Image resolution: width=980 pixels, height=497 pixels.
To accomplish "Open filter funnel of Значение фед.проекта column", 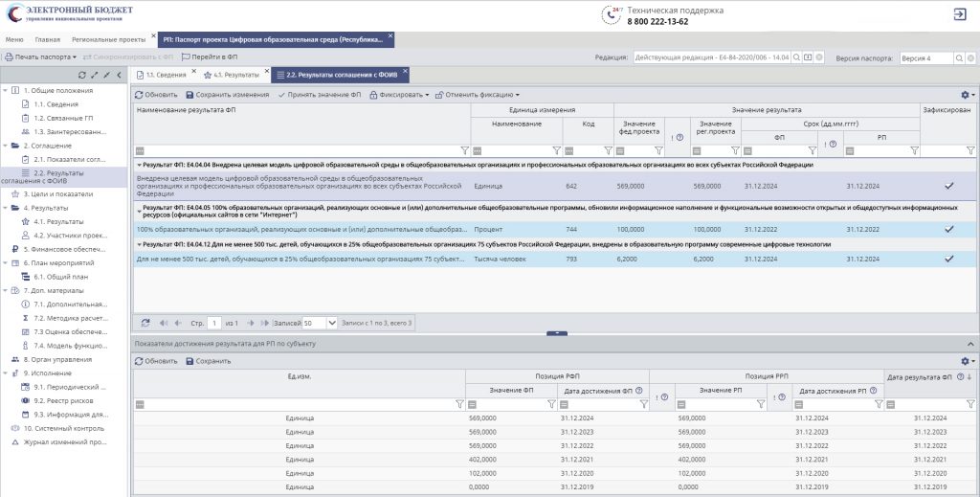I will coord(658,150).
